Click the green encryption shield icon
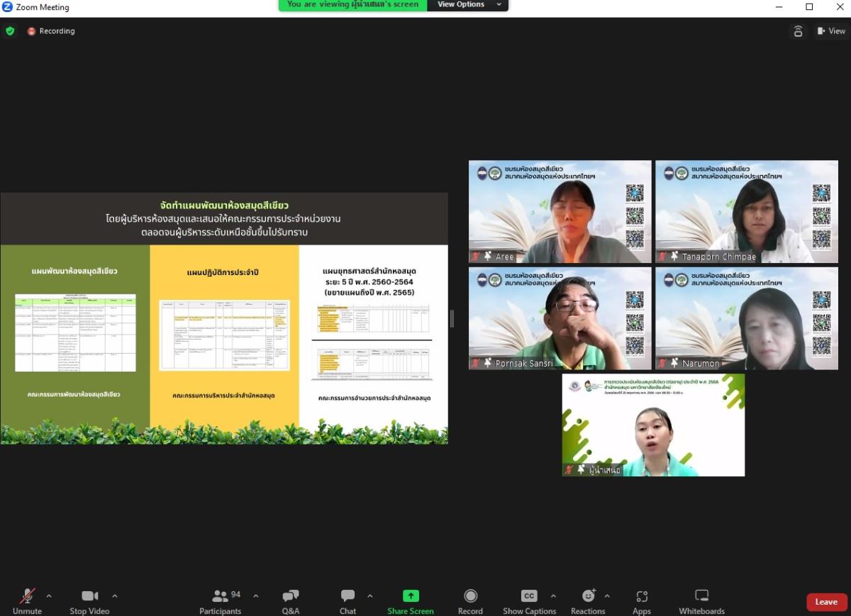 [10, 31]
